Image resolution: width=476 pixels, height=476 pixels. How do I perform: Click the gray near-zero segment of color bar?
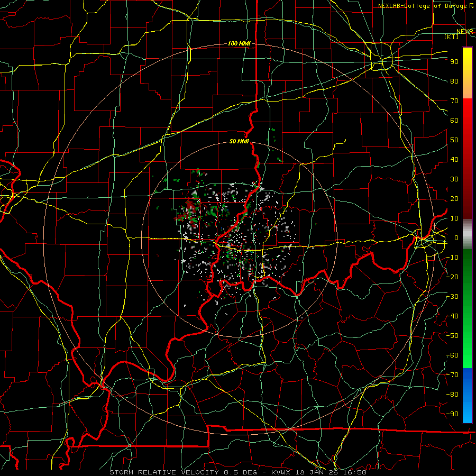point(467,234)
